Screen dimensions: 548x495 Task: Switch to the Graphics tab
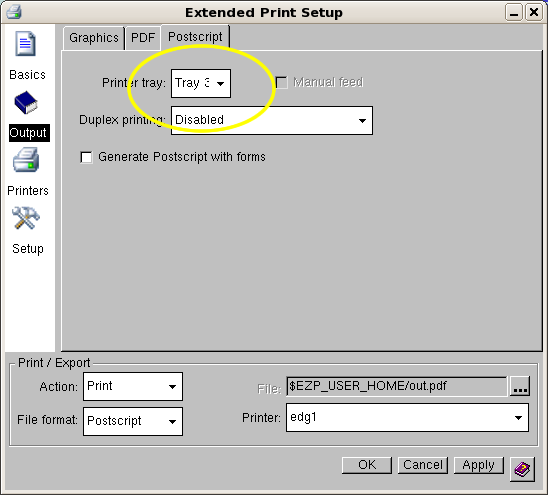(x=94, y=38)
